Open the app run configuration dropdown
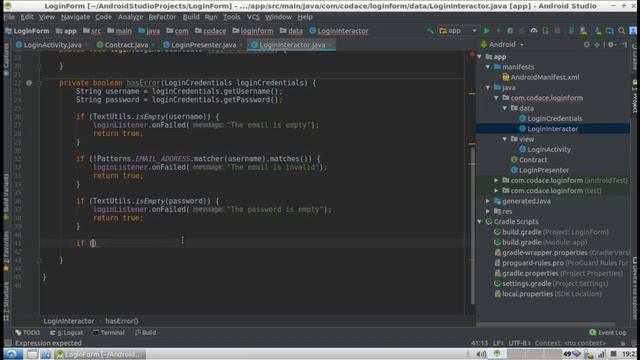The width and height of the screenshot is (640, 360). pos(458,31)
